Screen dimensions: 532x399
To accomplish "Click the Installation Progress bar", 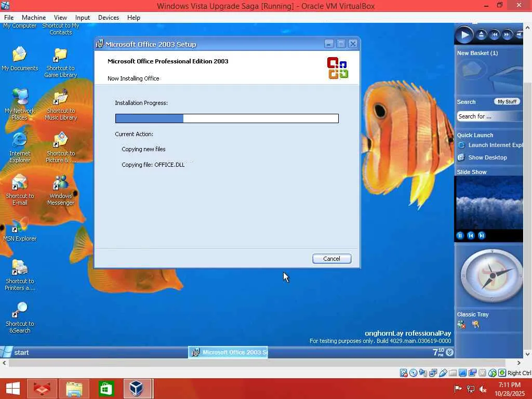I will [227, 118].
